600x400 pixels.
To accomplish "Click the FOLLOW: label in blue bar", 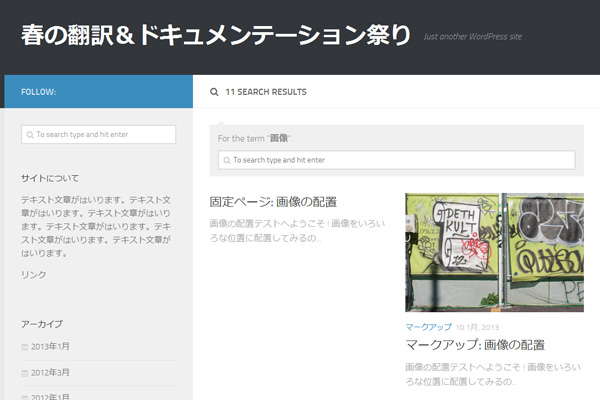I will [x=39, y=92].
